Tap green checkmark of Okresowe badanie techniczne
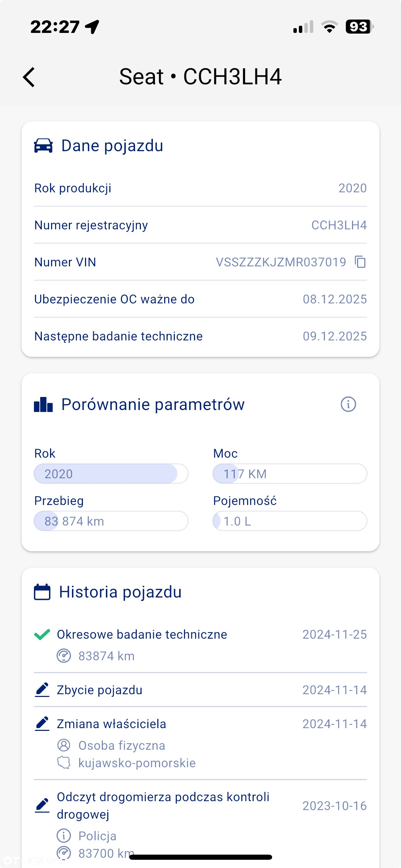Screen dimensions: 401x868 [42, 635]
